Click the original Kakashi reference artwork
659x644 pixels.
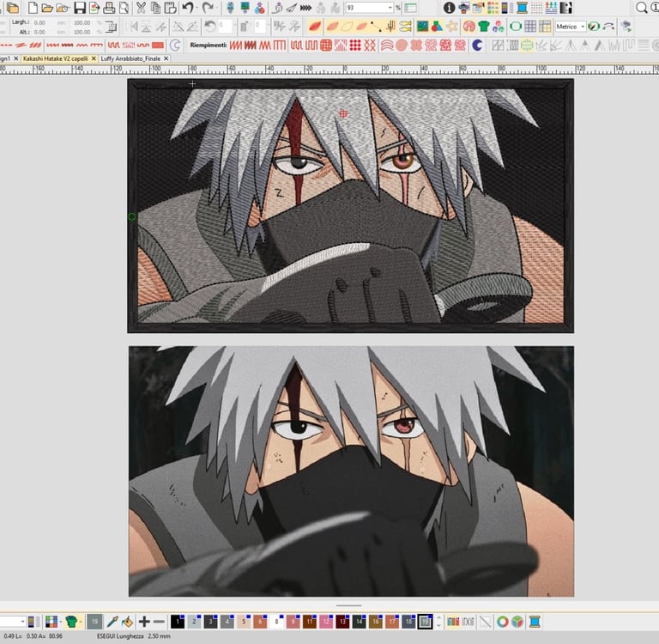point(351,471)
